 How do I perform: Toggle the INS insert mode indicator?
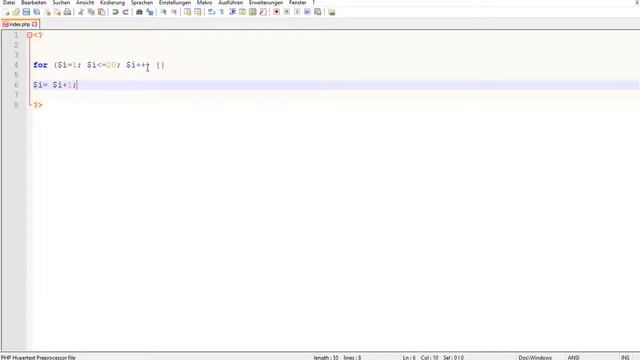pos(625,358)
